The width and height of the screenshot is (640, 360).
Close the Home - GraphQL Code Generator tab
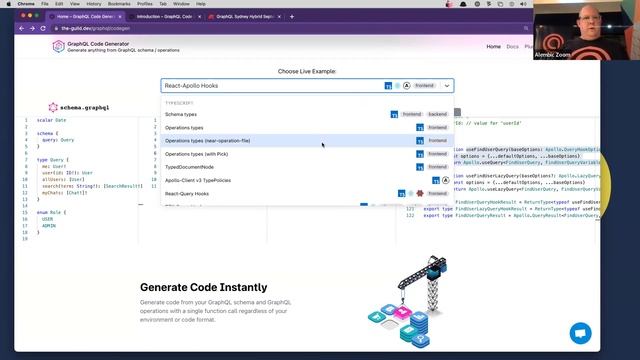click(120, 17)
